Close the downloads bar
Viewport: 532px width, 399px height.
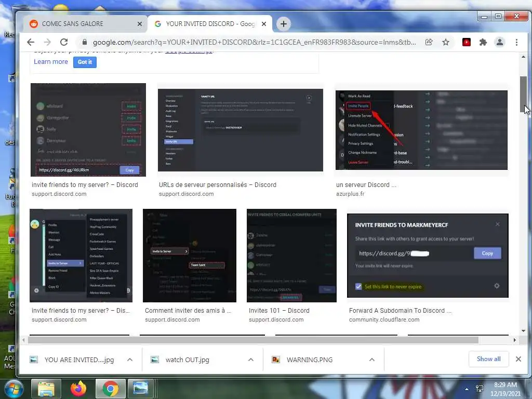(x=518, y=359)
